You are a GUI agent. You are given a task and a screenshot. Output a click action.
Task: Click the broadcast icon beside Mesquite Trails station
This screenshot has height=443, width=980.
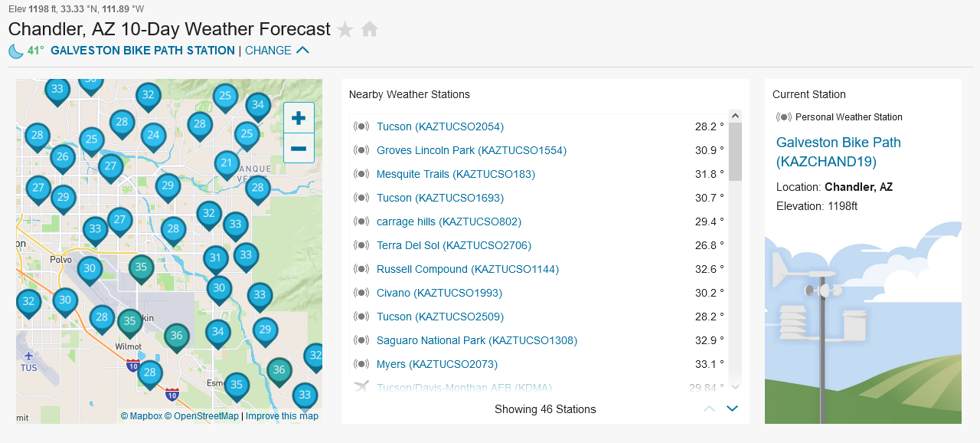point(361,174)
